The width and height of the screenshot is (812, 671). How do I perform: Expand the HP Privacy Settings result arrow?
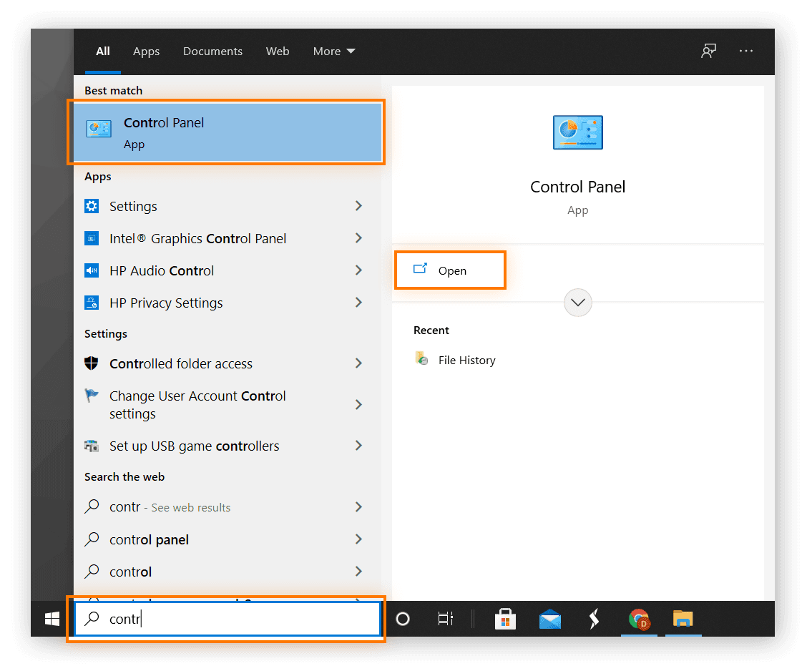tap(358, 303)
